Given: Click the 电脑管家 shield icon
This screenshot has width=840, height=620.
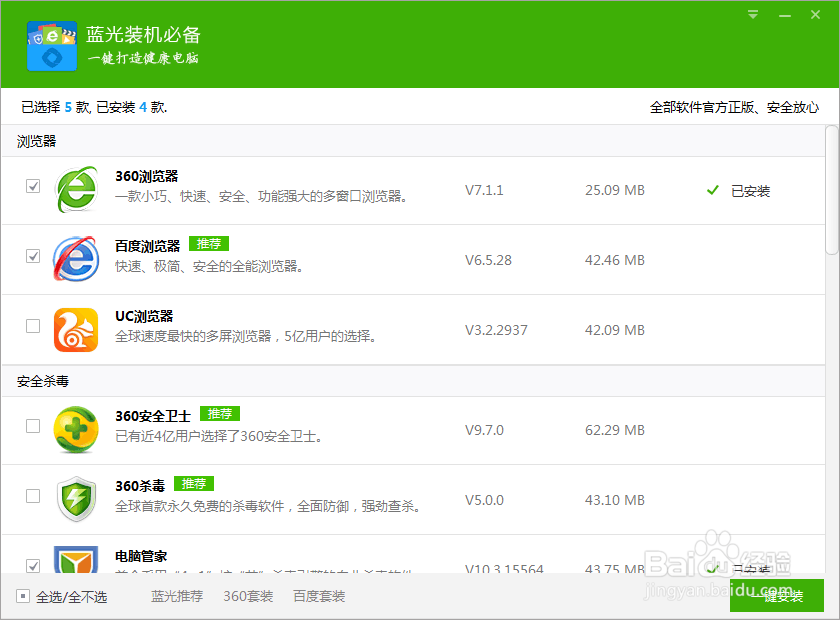Looking at the screenshot, I should coord(76,560).
